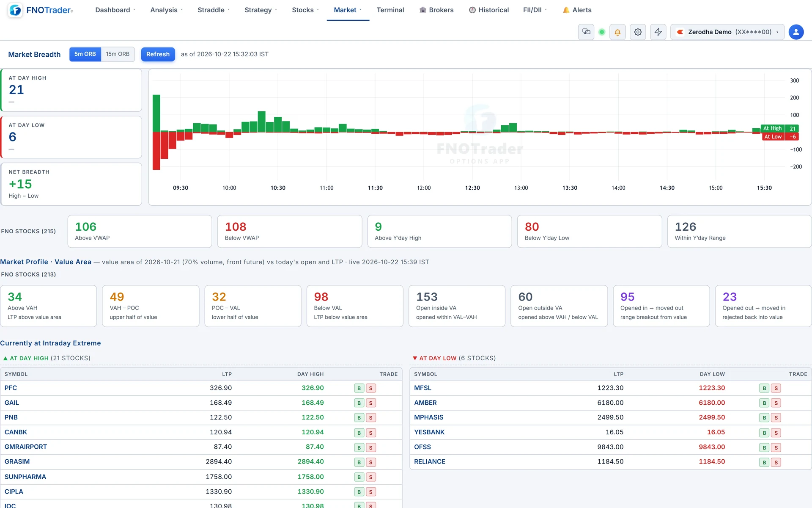
Task: Click the B buy icon for CIPLA
Action: click(359, 492)
